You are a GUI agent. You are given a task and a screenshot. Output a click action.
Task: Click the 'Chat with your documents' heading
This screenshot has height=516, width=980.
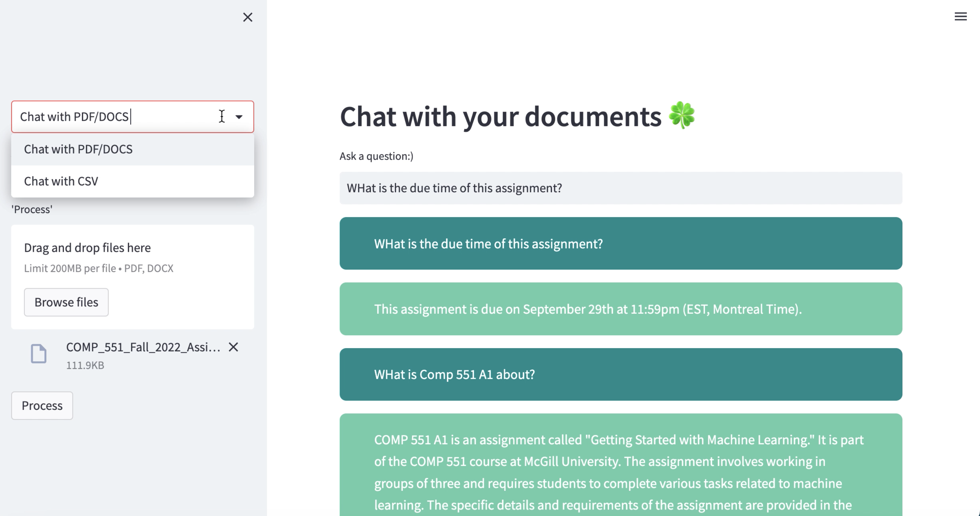pyautogui.click(x=500, y=116)
